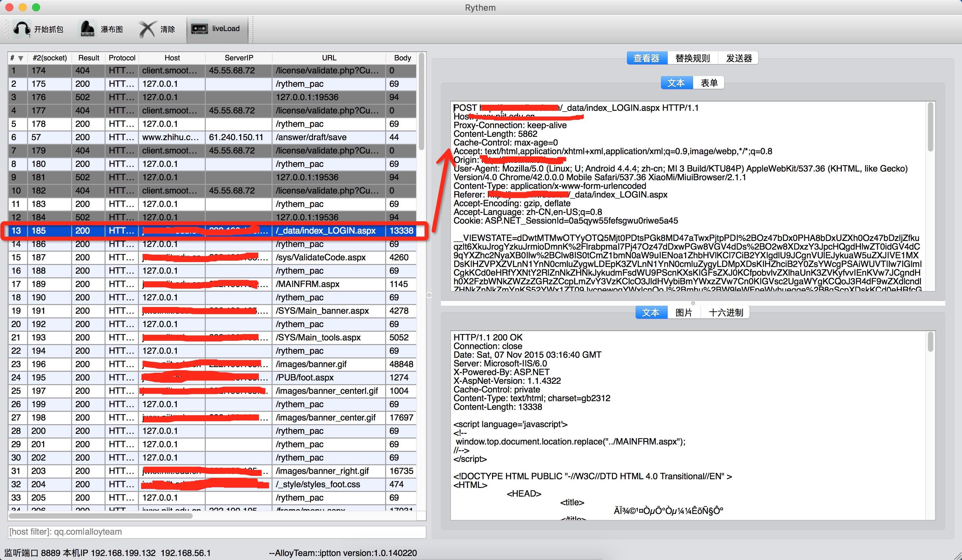Toggle the liveLoad cassette icon

tap(199, 29)
